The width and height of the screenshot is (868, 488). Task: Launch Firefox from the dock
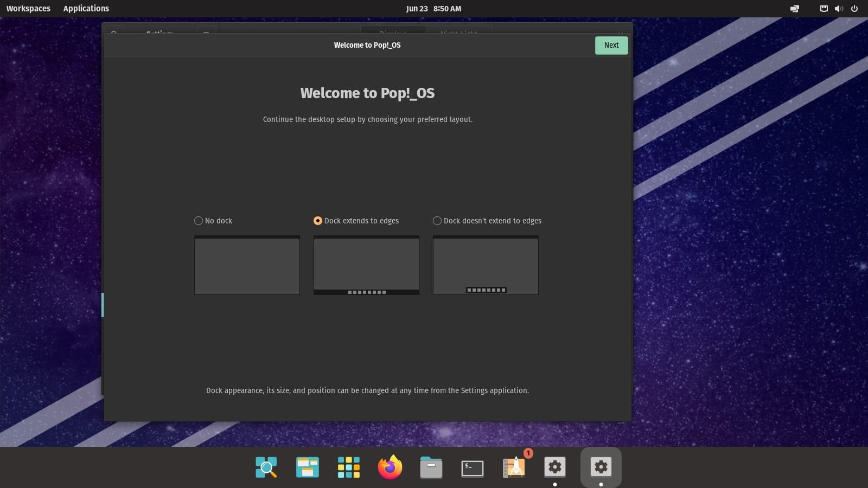[x=390, y=467]
